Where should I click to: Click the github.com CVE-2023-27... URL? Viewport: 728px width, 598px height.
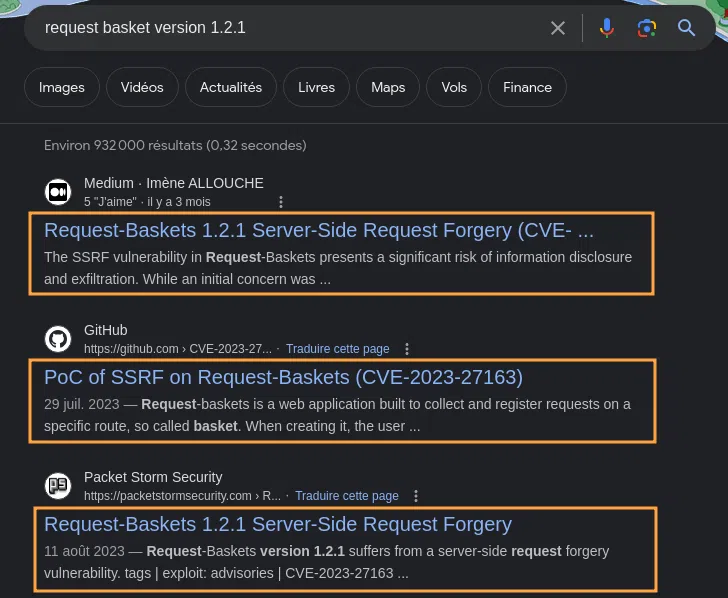[178, 349]
